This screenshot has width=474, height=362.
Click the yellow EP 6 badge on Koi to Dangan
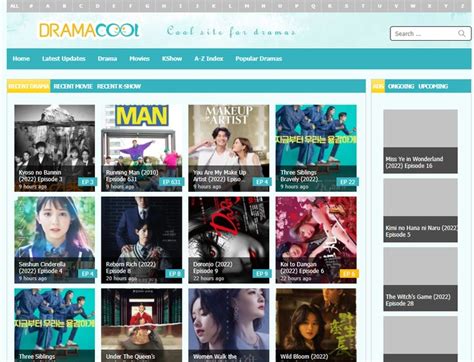tap(349, 274)
